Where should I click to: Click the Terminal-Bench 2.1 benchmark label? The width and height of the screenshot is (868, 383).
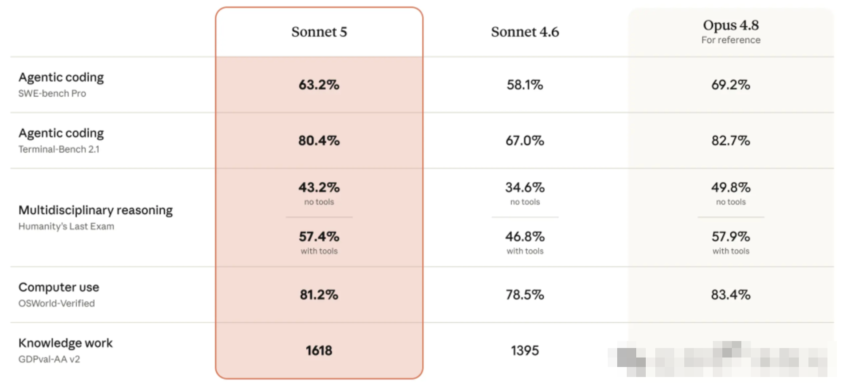point(59,149)
